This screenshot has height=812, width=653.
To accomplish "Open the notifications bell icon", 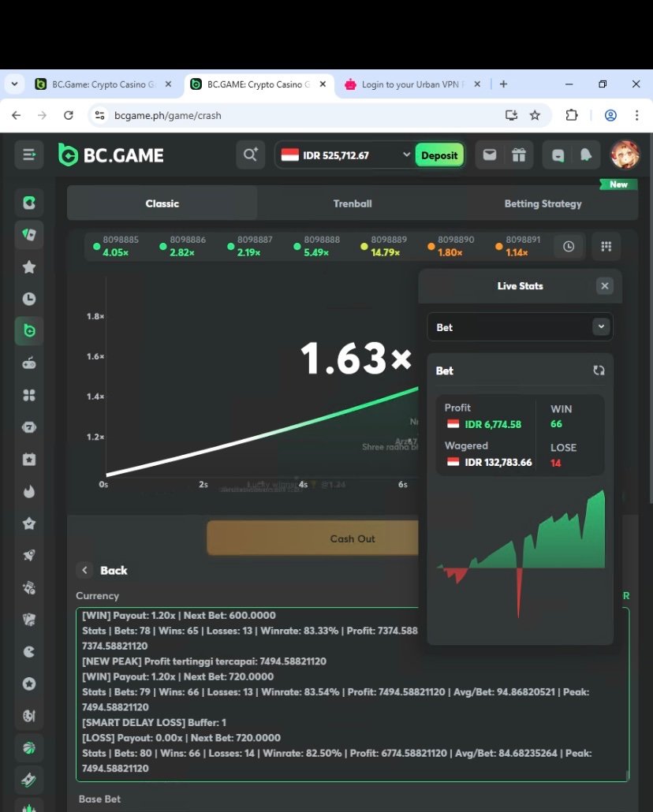I will (586, 155).
